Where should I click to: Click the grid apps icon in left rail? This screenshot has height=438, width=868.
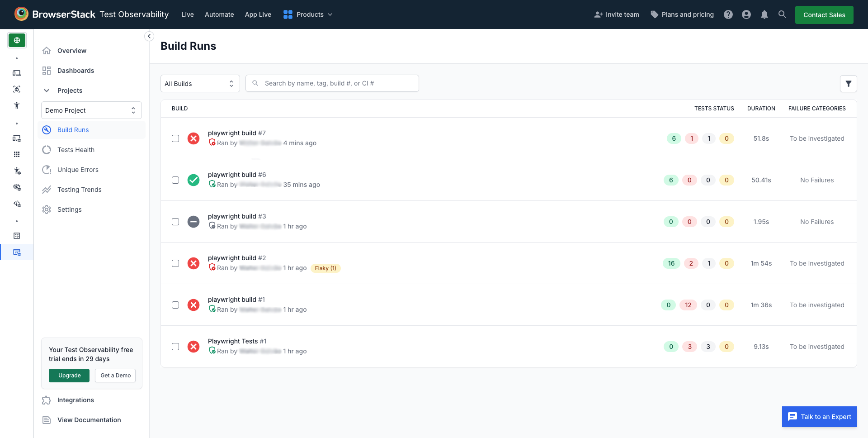(x=17, y=154)
